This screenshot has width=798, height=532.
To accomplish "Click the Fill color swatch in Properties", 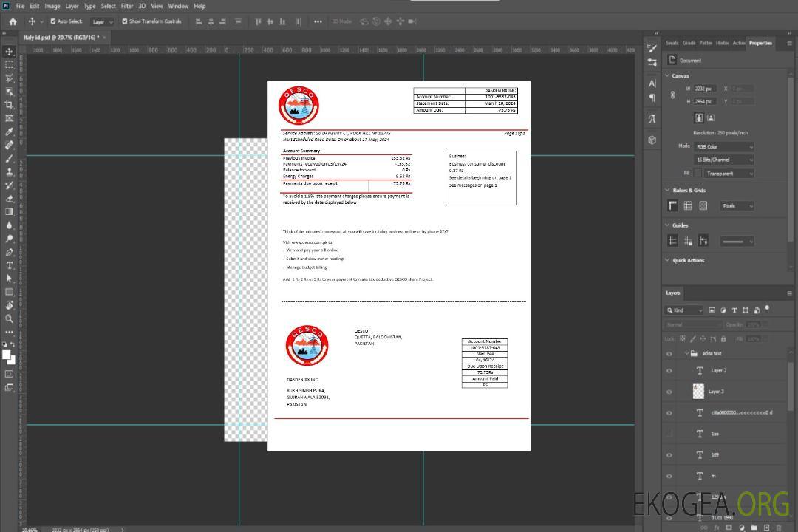I will coord(698,174).
